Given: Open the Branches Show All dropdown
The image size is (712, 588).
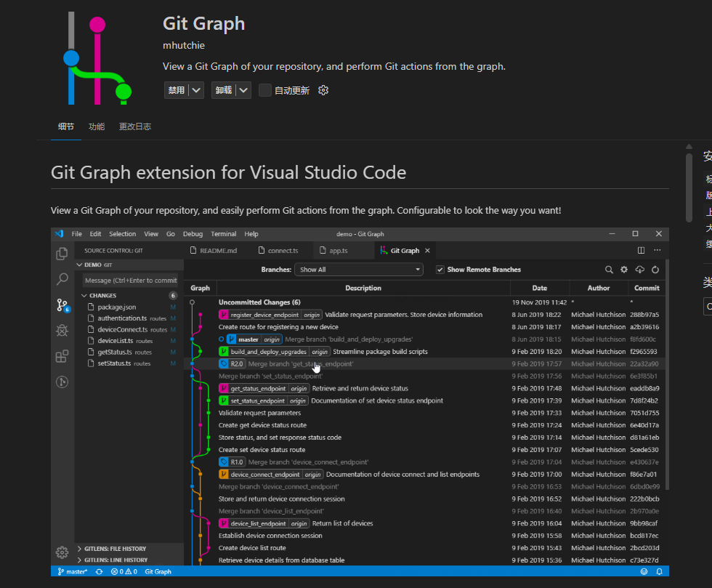Looking at the screenshot, I should (x=359, y=270).
